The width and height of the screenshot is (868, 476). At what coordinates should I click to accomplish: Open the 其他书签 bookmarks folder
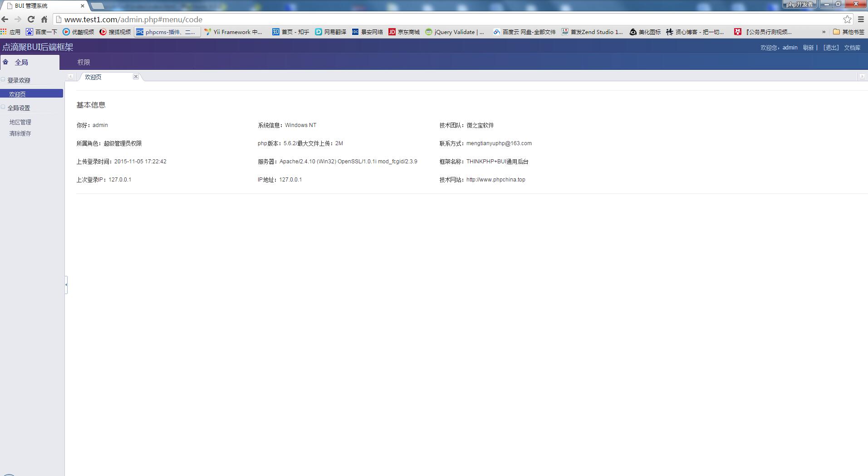point(849,32)
